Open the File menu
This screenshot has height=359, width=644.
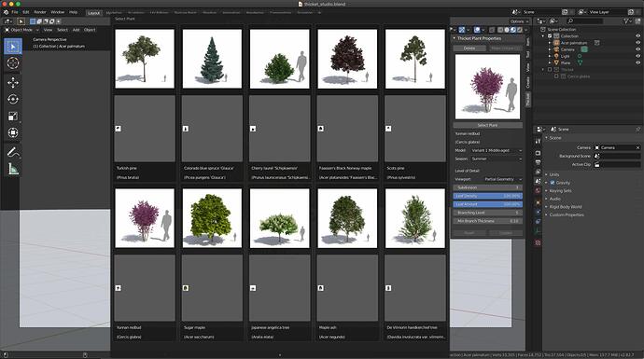15,12
